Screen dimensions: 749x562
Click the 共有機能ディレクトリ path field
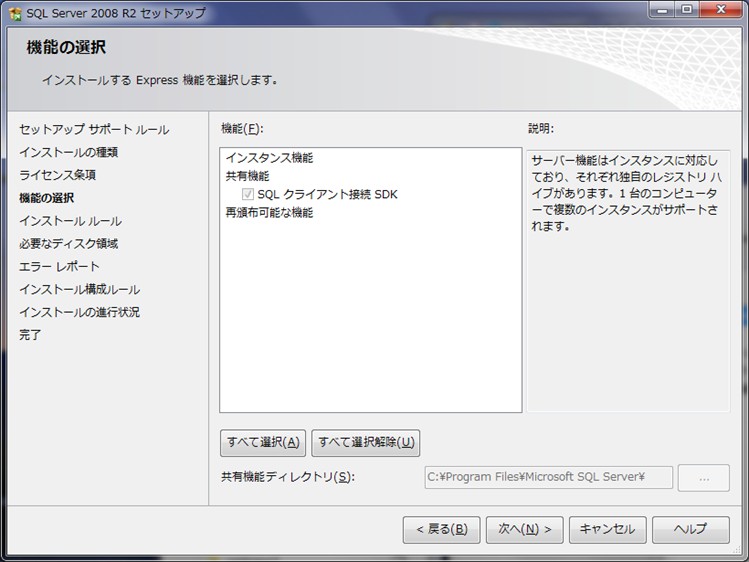point(548,477)
